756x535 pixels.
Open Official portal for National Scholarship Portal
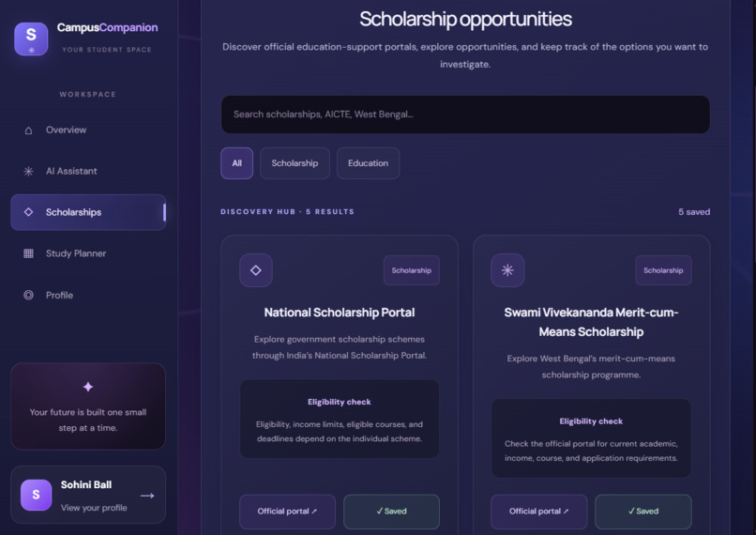287,512
